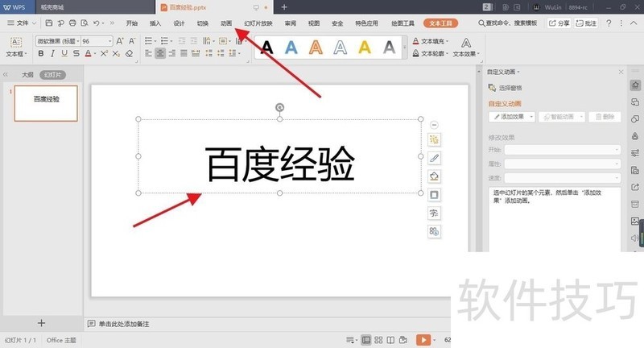Open the selection pane 选择窗格

tap(506, 88)
